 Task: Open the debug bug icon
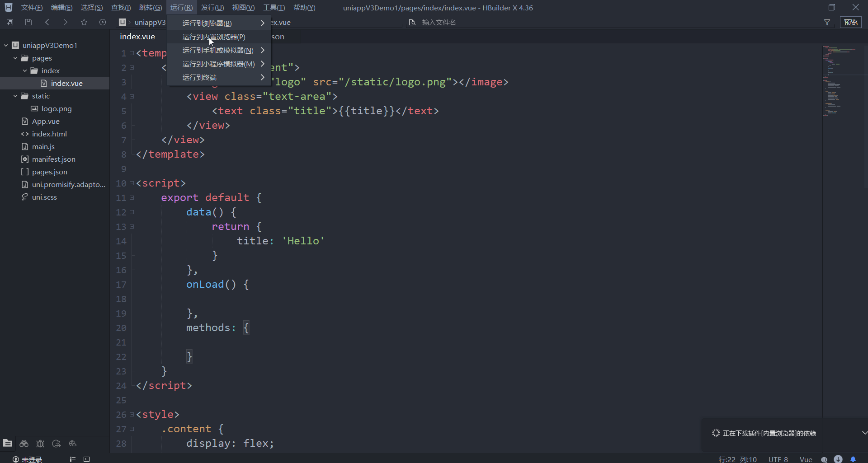(x=40, y=444)
